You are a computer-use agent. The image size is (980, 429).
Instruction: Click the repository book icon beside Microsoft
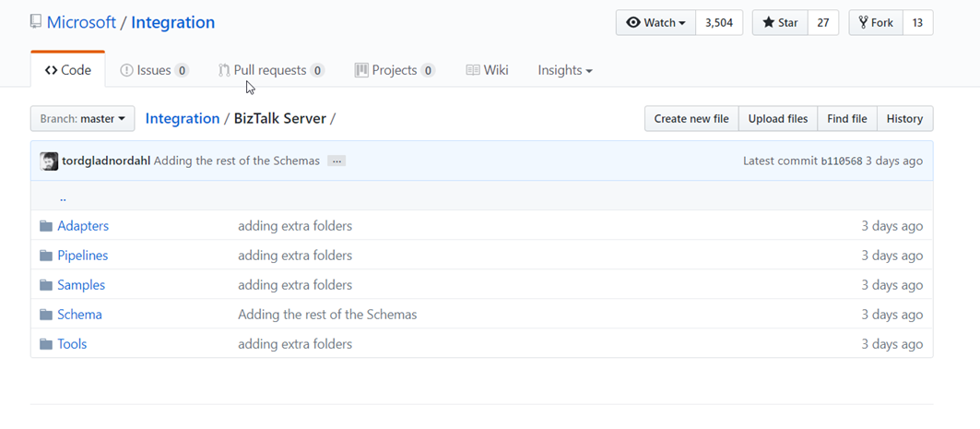click(36, 21)
